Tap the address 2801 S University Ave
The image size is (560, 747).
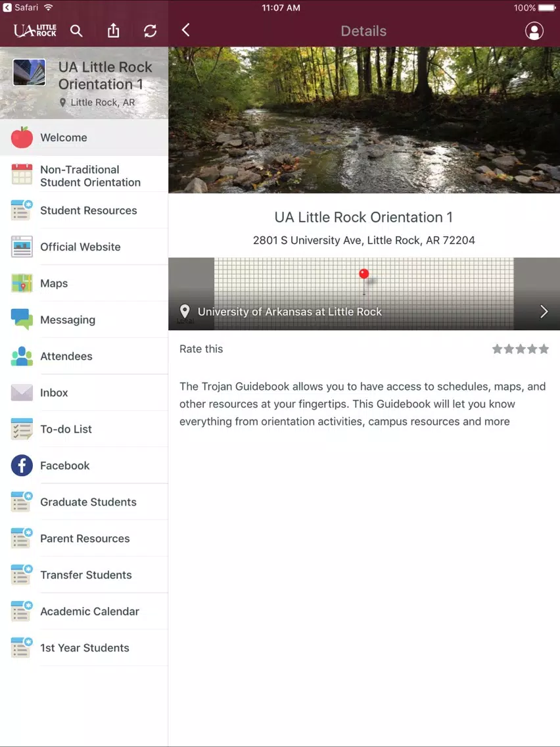pyautogui.click(x=364, y=240)
